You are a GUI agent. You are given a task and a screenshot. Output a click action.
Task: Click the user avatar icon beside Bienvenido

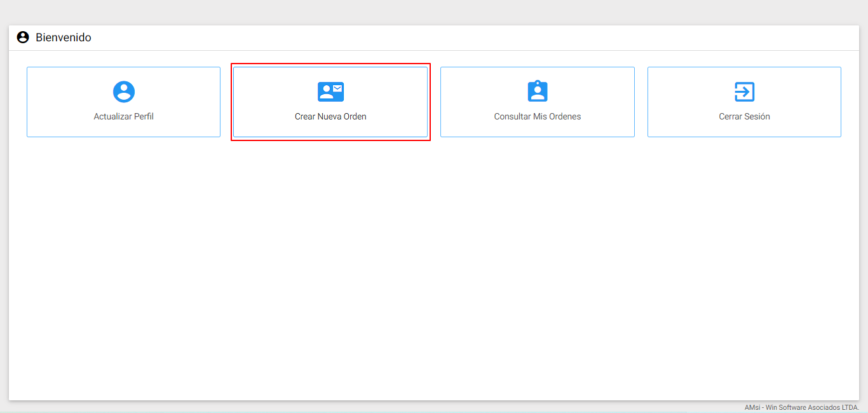tap(23, 37)
